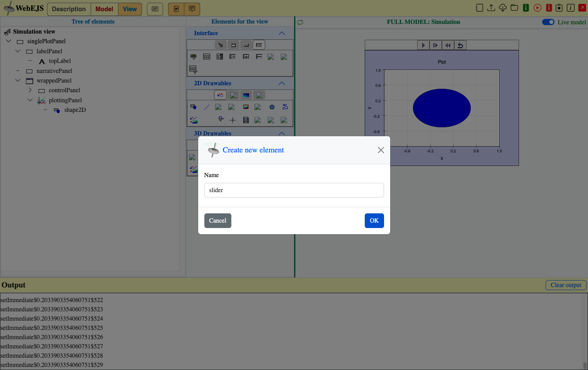
Task: Collapse the labelPanel tree node
Action: point(18,51)
